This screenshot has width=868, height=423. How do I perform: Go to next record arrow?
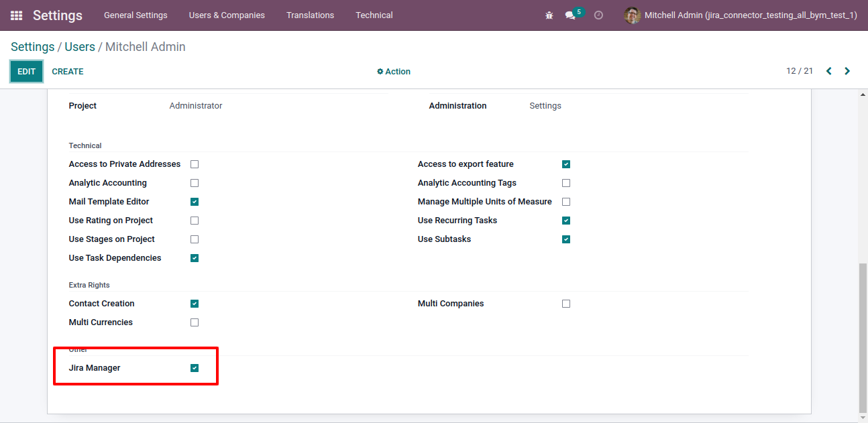pyautogui.click(x=847, y=71)
